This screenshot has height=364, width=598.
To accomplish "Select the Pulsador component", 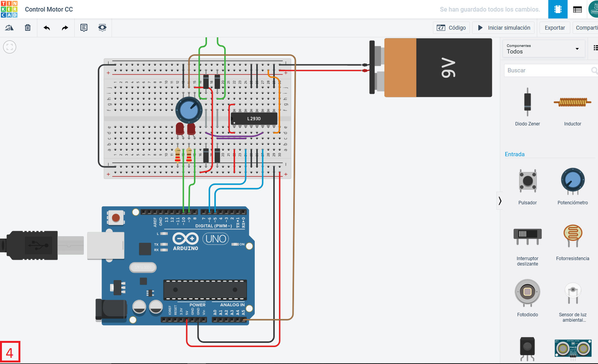I will pos(528,187).
